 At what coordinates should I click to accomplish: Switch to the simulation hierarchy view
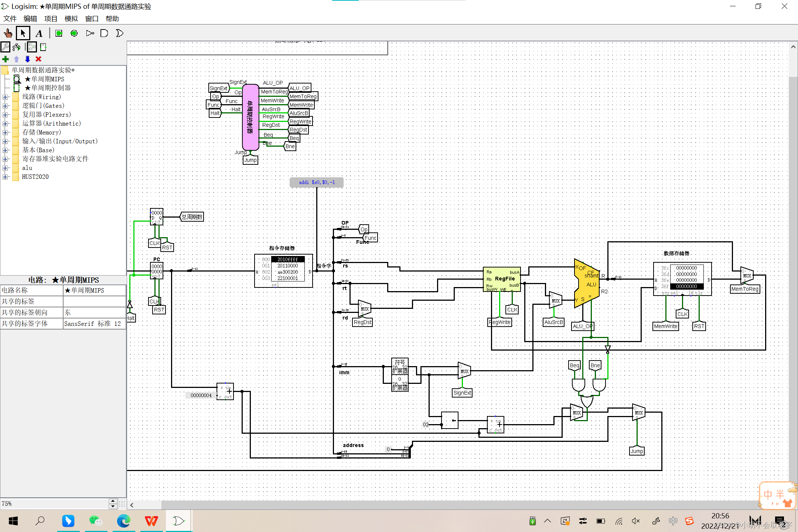[x=17, y=47]
